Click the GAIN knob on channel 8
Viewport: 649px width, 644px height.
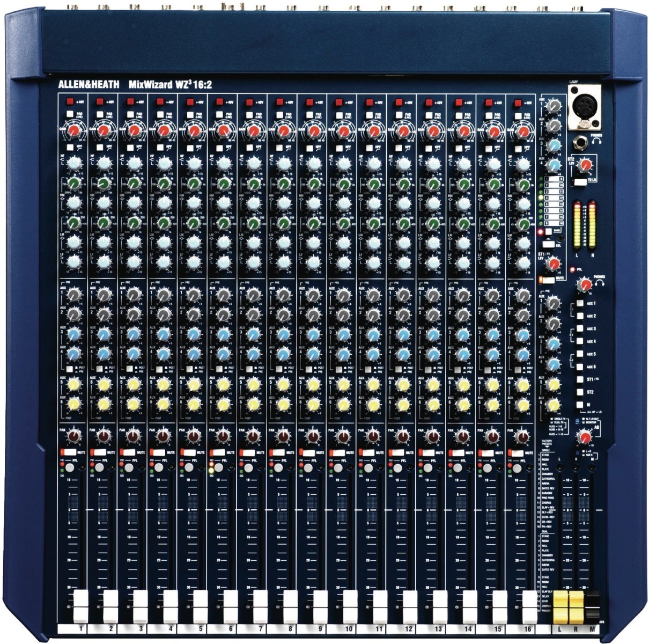pyautogui.click(x=284, y=131)
